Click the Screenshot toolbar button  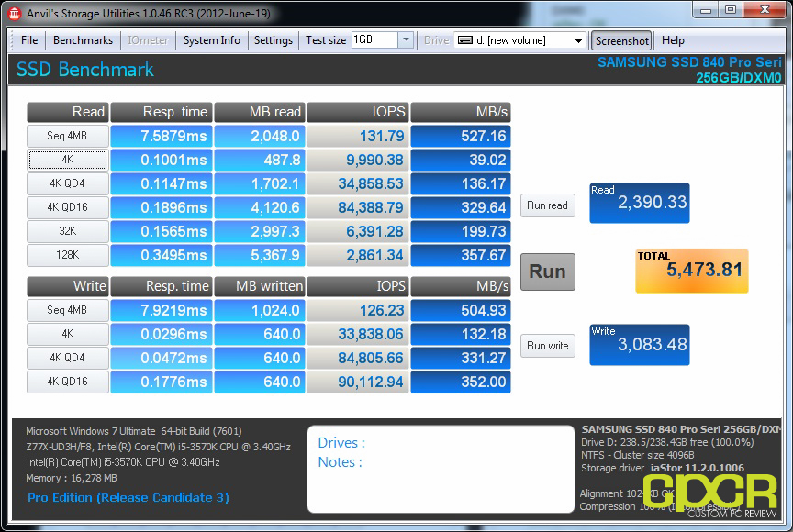click(621, 41)
